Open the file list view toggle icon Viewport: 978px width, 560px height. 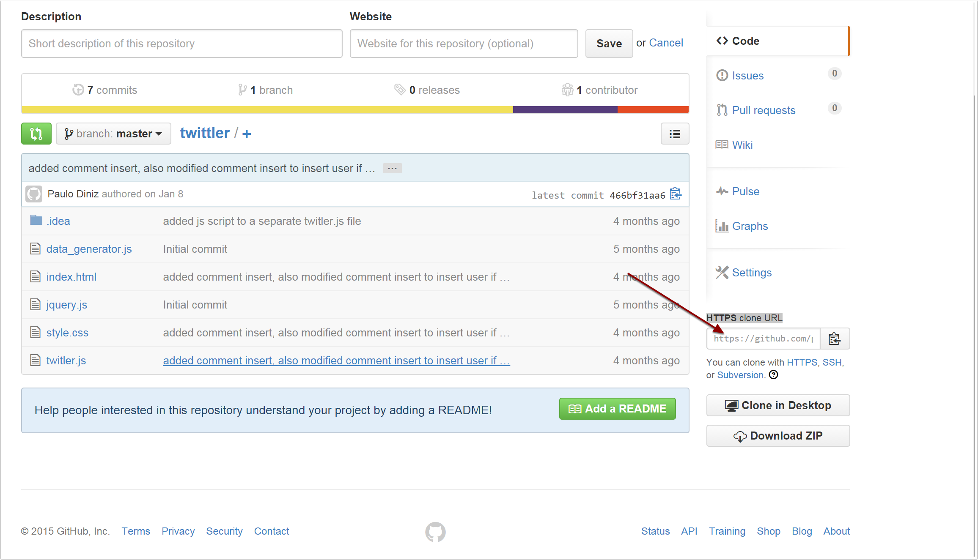point(675,134)
